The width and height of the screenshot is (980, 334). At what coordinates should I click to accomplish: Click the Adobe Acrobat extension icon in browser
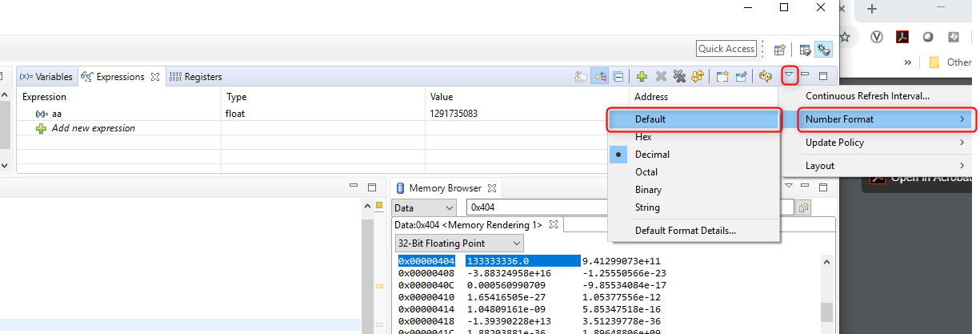click(902, 36)
